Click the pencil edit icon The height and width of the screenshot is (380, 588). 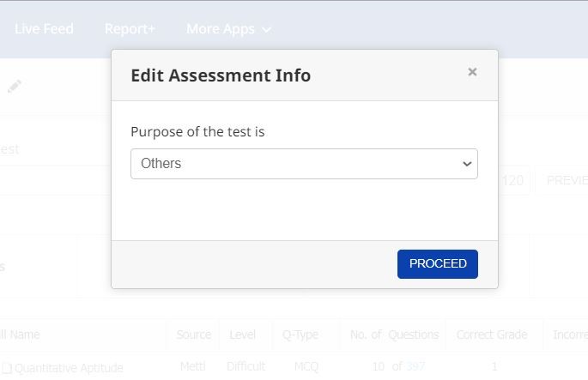coord(15,87)
